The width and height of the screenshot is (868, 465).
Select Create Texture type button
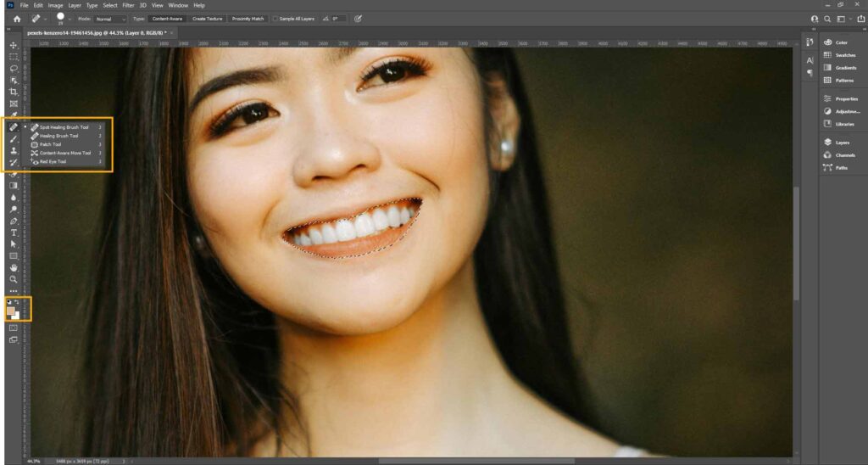(x=207, y=19)
